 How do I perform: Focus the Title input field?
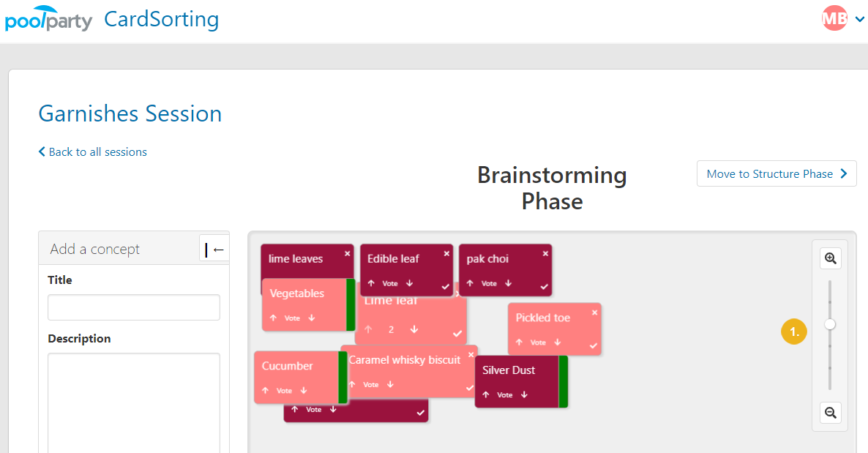pyautogui.click(x=134, y=307)
